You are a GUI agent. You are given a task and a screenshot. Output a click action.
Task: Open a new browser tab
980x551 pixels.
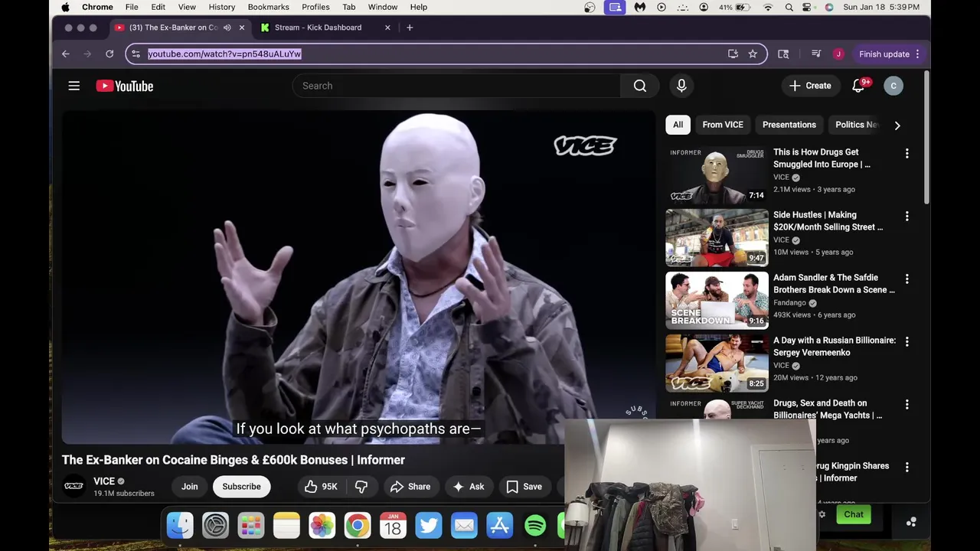point(410,28)
